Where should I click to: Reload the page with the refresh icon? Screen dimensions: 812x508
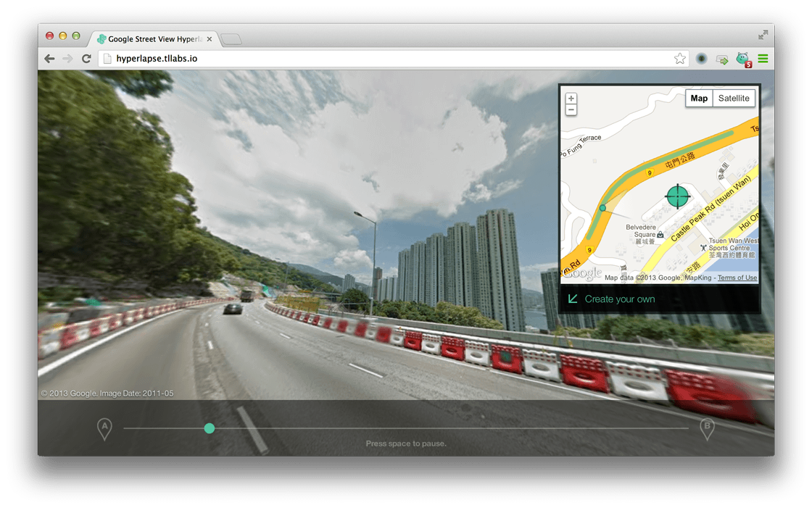click(x=86, y=59)
